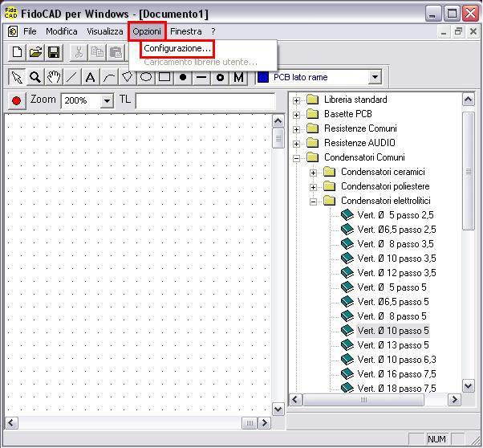Open the Modifica menu

62,31
